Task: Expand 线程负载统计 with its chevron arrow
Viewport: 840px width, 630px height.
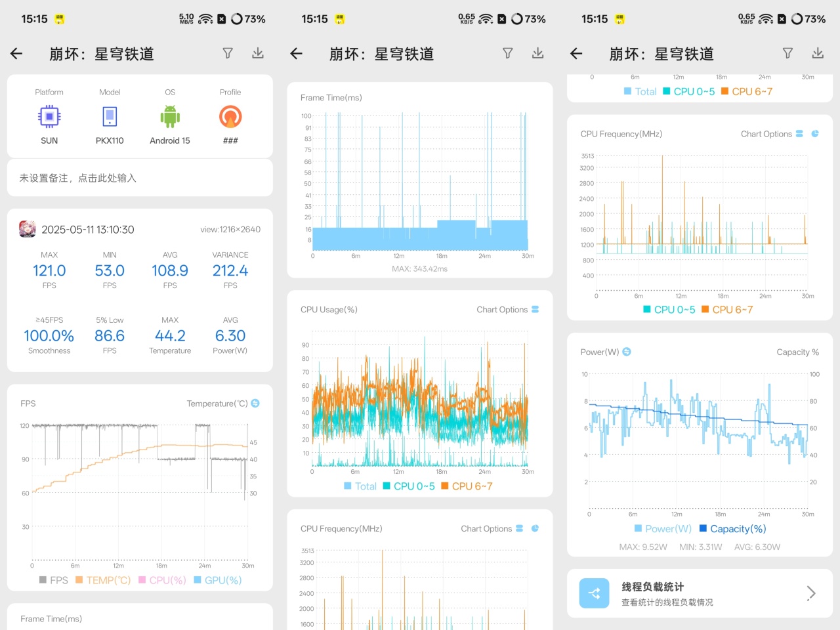Action: (x=811, y=593)
